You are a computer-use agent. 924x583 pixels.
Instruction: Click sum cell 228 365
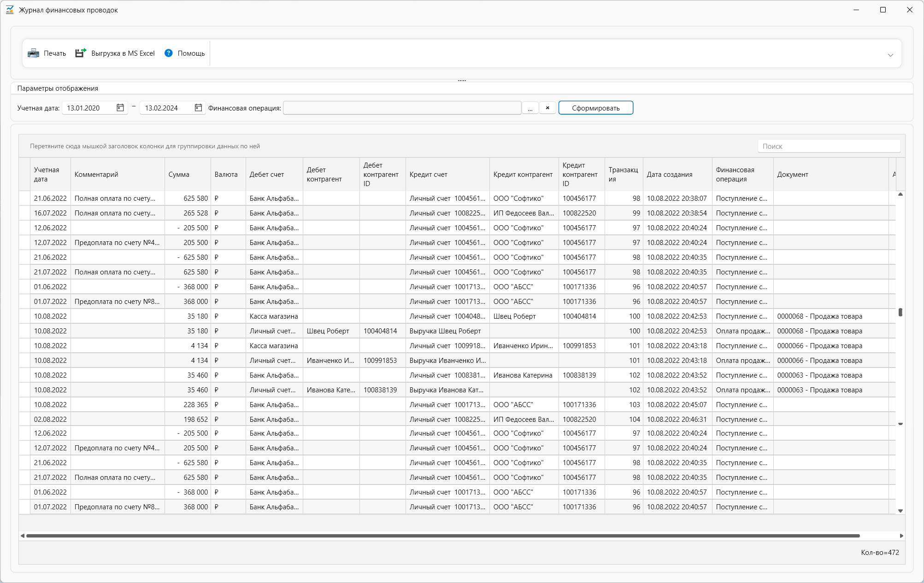(188, 405)
